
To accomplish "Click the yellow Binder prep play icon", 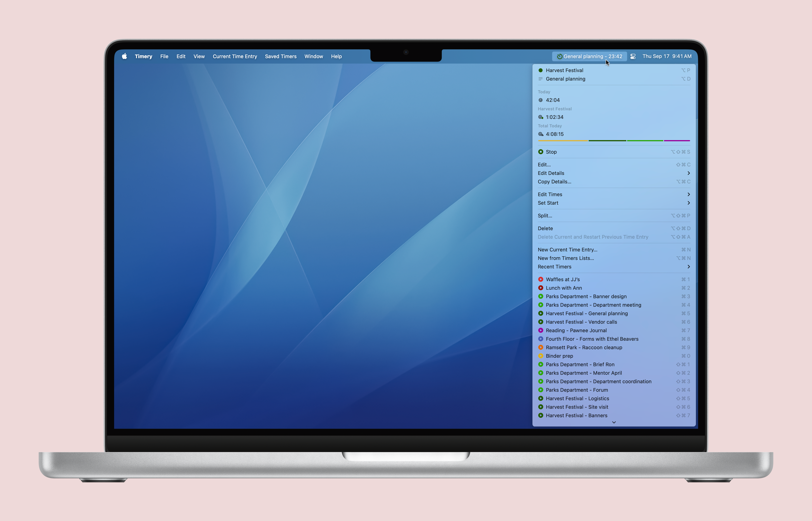I will [540, 356].
